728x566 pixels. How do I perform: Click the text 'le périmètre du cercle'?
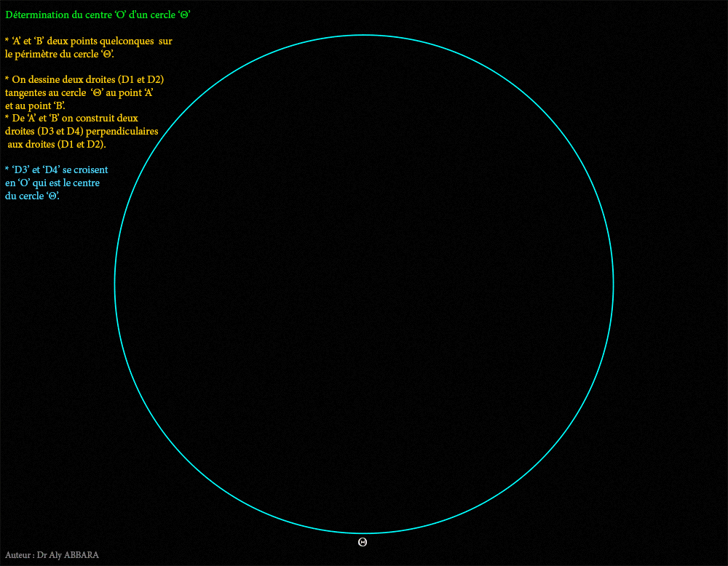pyautogui.click(x=60, y=54)
